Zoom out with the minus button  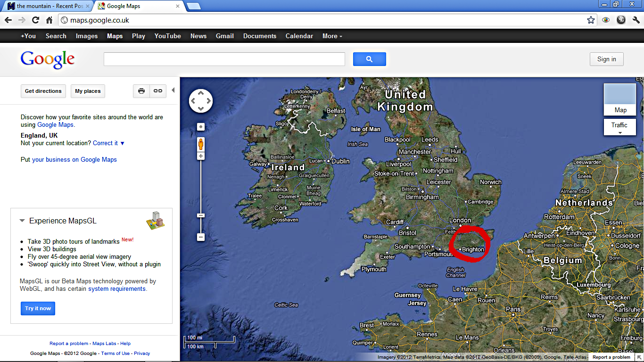[201, 237]
